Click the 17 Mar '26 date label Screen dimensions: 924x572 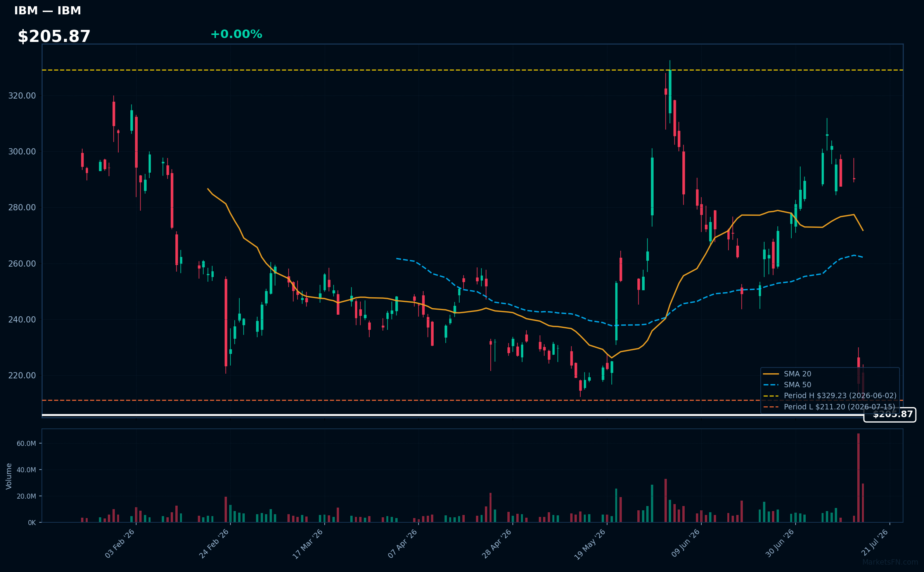tap(308, 544)
